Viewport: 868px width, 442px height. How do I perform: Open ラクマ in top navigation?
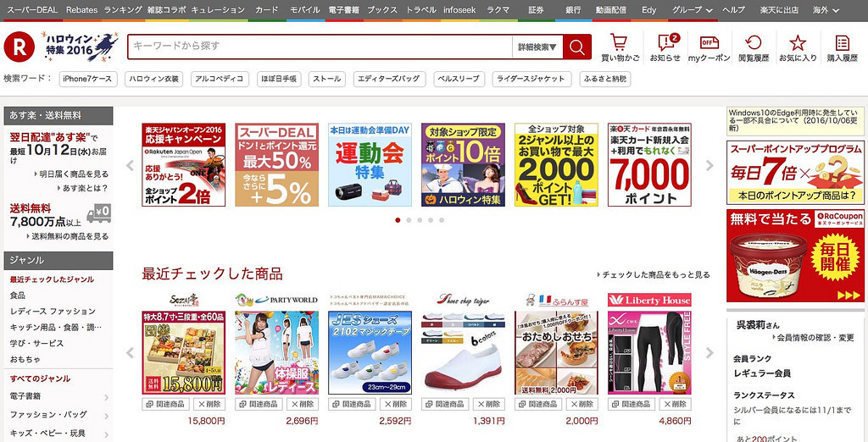tap(498, 10)
